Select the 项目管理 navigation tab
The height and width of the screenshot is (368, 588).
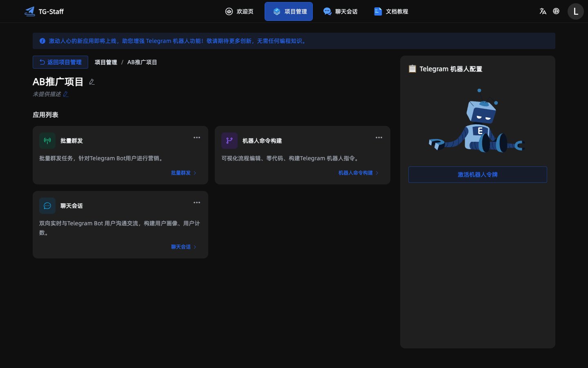(289, 11)
